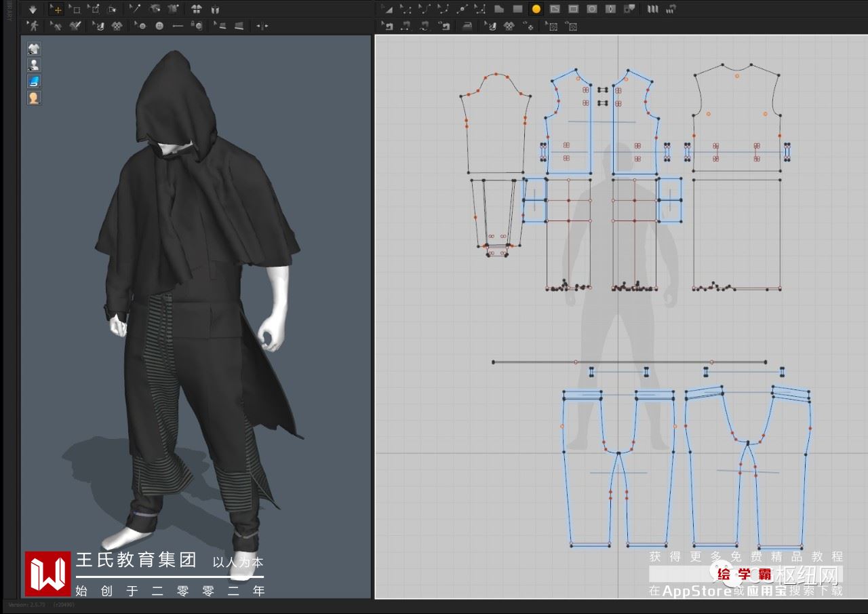The width and height of the screenshot is (868, 614).
Task: Toggle the orange avatar head display icon
Action: (34, 98)
